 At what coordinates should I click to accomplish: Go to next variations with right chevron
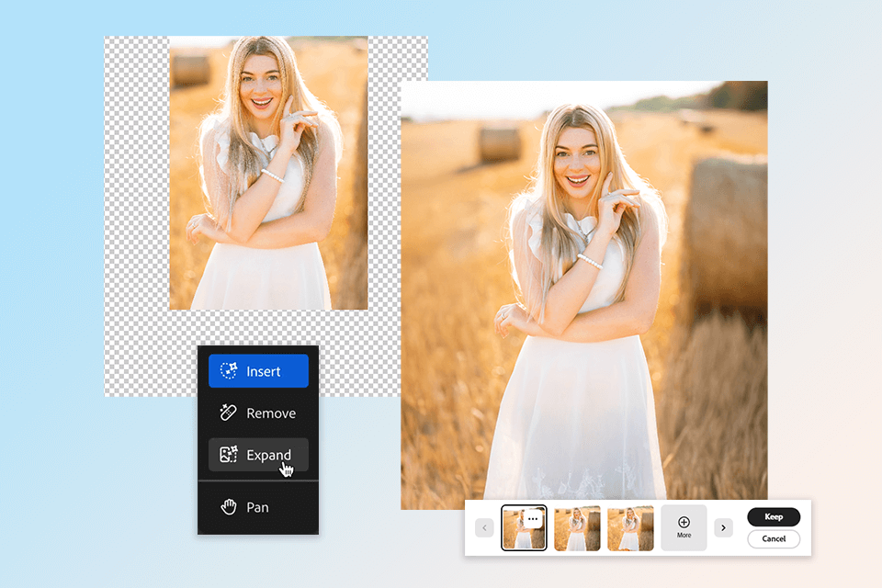click(x=723, y=527)
